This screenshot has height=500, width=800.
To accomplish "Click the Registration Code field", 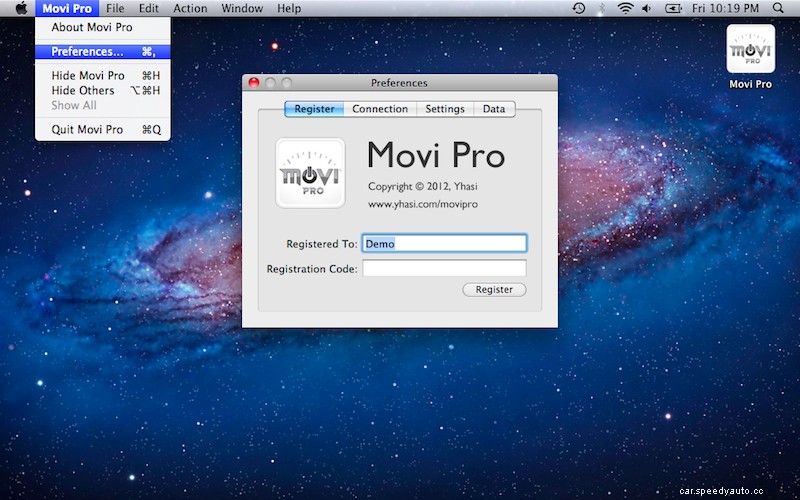I will click(444, 268).
